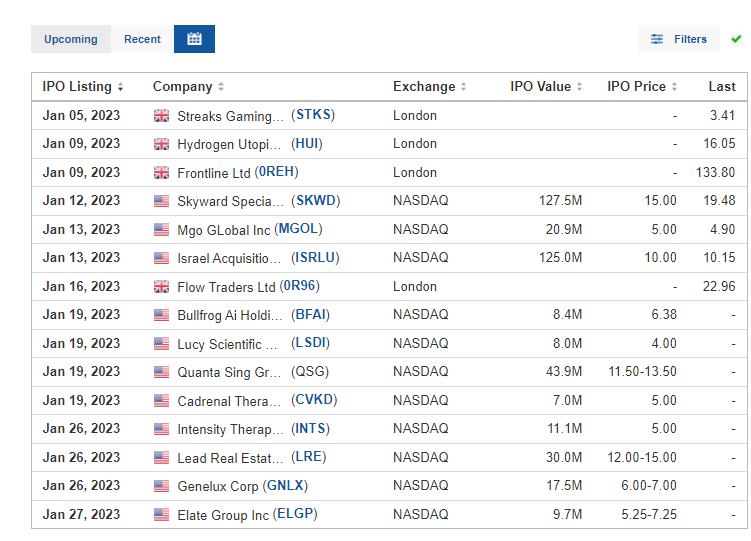This screenshot has width=751, height=541.
Task: Sort table by IPO Listing arrows
Action: [x=121, y=87]
